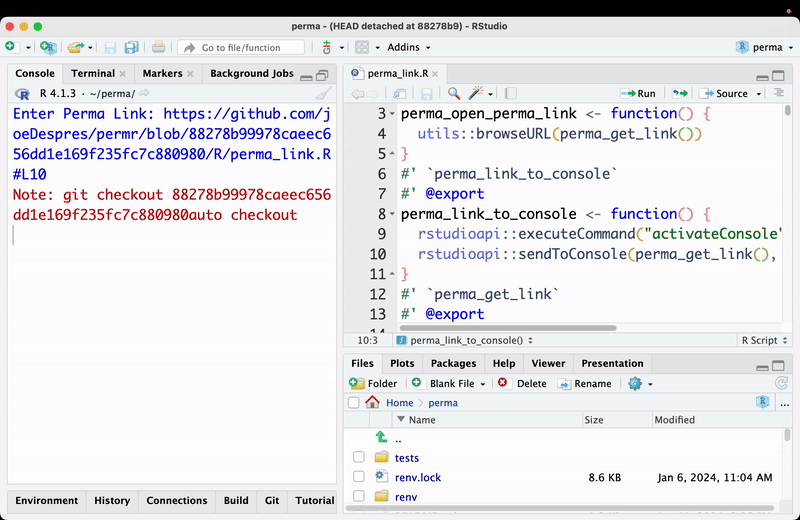The width and height of the screenshot is (800, 520).
Task: Click the view working directory arrow icon
Action: coord(144,93)
